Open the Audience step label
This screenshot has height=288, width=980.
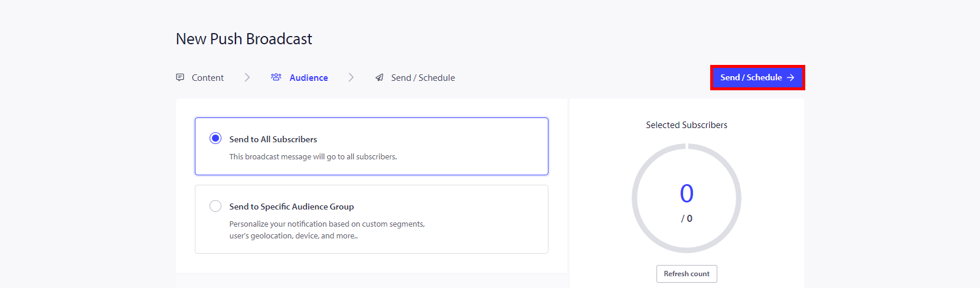309,78
